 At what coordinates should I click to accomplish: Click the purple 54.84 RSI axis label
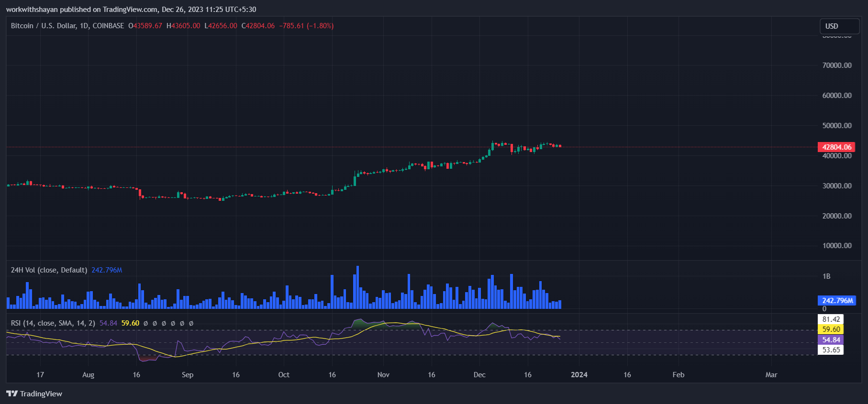tap(831, 340)
